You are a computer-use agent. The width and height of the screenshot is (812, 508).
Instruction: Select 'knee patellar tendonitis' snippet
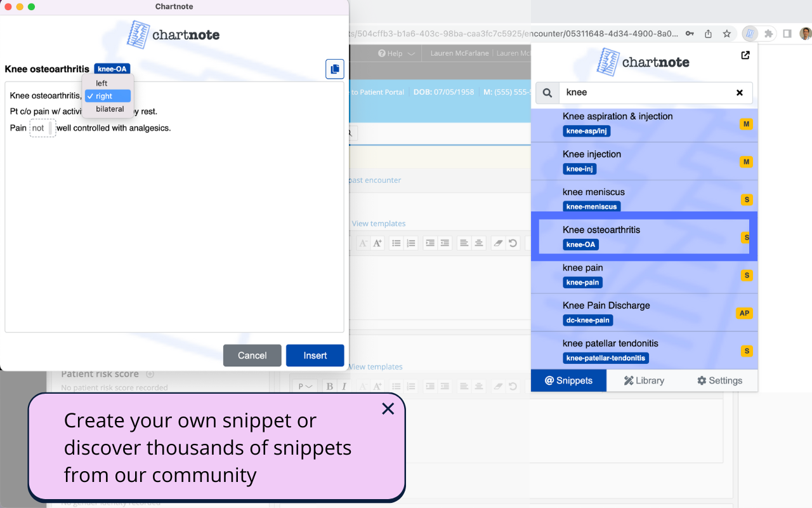pos(644,351)
